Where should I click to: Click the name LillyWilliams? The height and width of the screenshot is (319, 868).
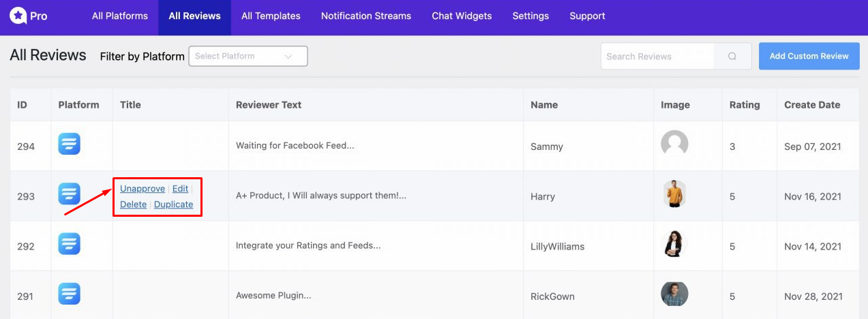point(558,246)
